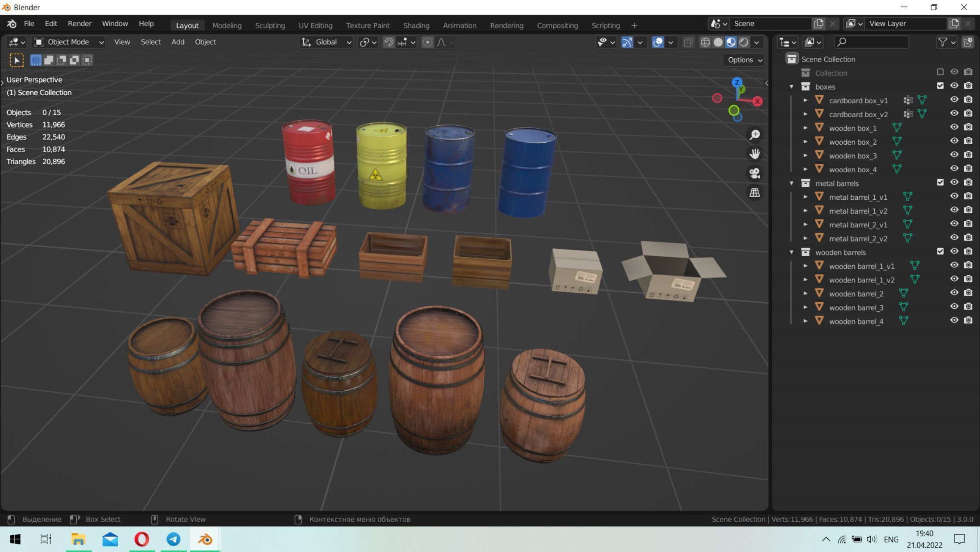
Task: Click the red X axis gizmo handle
Action: pyautogui.click(x=758, y=101)
